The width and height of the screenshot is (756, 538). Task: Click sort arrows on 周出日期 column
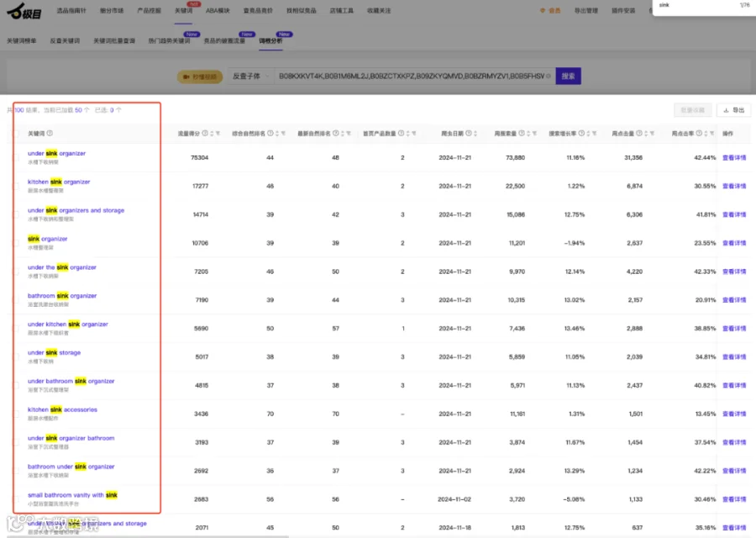[x=475, y=134]
